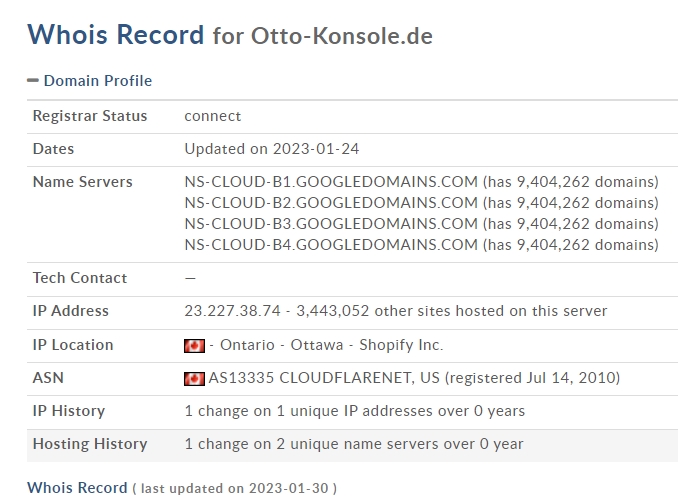Open NS-CLOUD-B1.GOOGLEDOMAINS.COM name server

tap(331, 182)
